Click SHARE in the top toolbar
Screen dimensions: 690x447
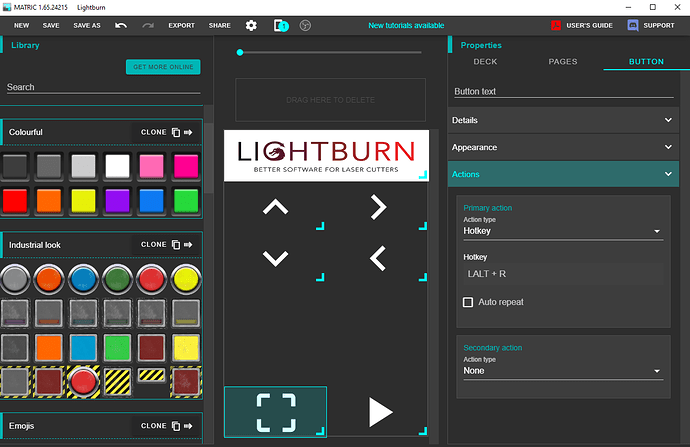pyautogui.click(x=220, y=26)
